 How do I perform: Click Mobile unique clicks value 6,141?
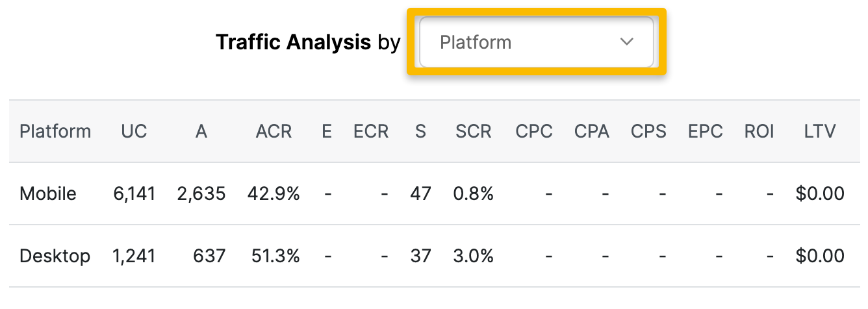pos(134,193)
